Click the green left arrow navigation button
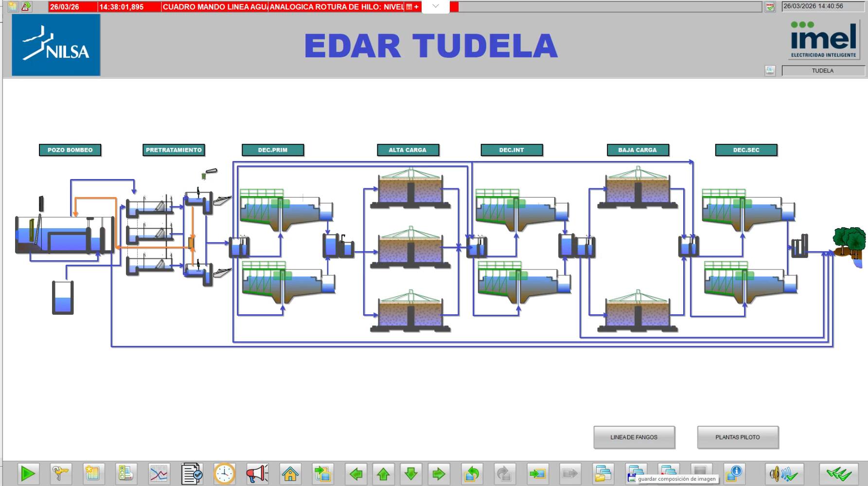Image resolution: width=868 pixels, height=486 pixels. [356, 473]
